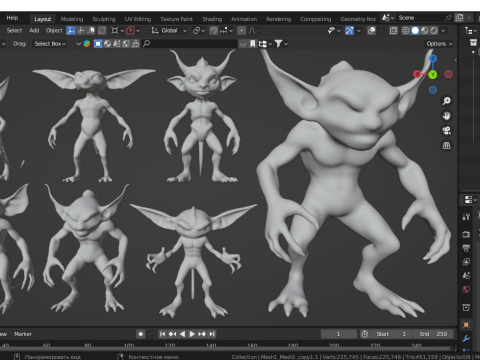Toggle viewport overlays
Screen dimensions: 480x360
pyautogui.click(x=371, y=31)
